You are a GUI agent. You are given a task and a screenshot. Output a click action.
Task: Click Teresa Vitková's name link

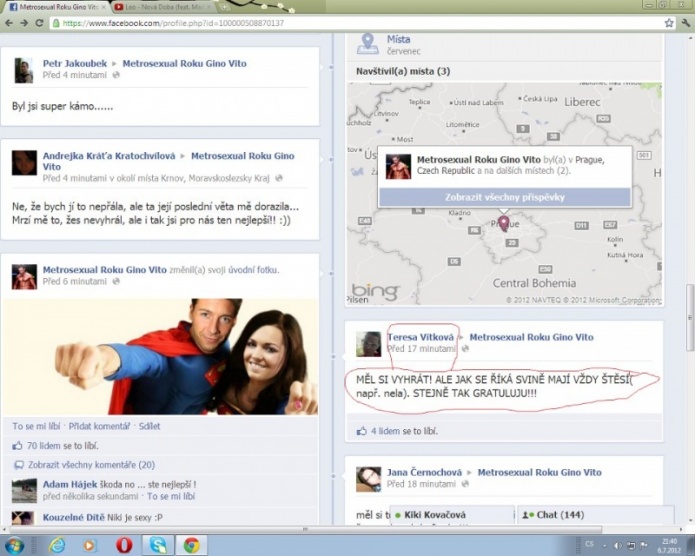[x=420, y=337]
